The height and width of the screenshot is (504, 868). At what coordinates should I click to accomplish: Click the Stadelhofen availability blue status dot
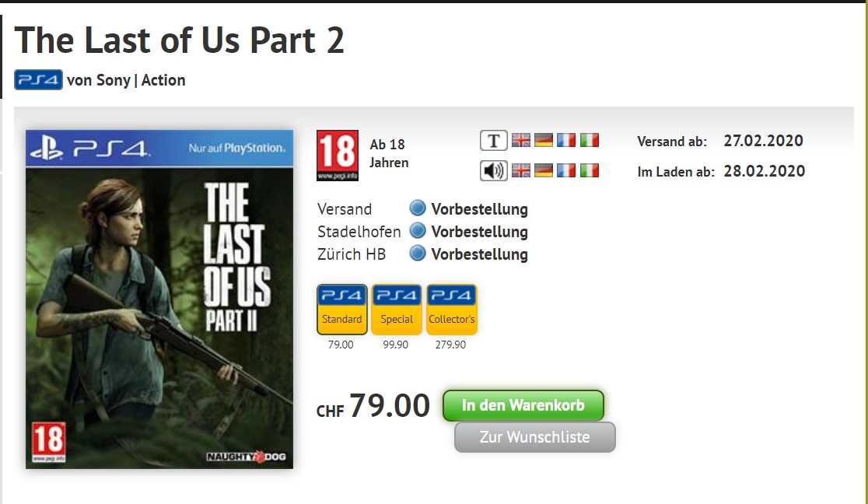pos(418,230)
